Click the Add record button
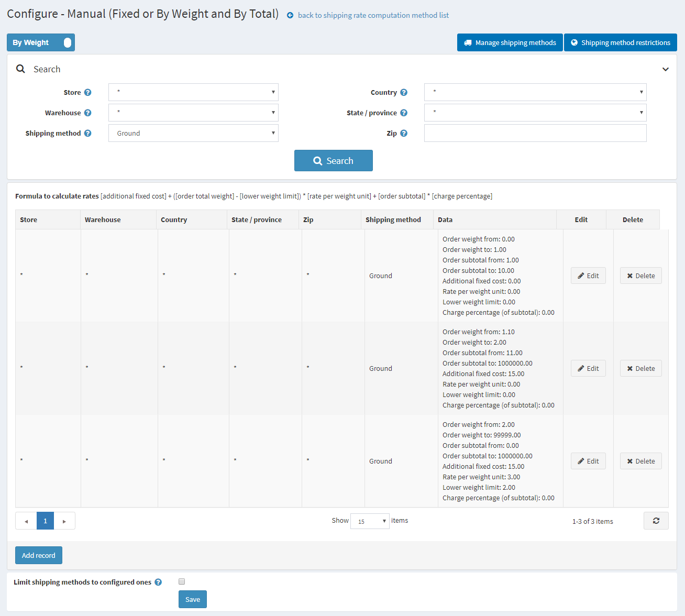The image size is (685, 616). tap(39, 555)
